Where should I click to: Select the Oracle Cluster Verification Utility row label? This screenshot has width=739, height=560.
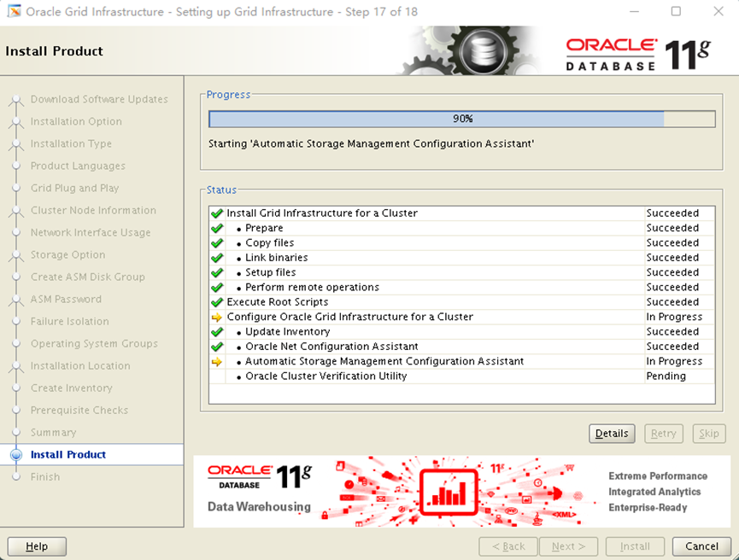[x=326, y=376]
